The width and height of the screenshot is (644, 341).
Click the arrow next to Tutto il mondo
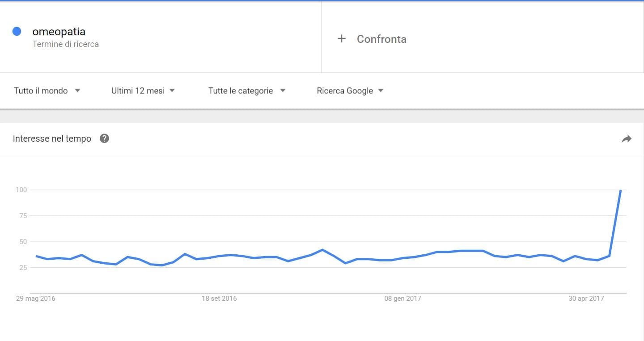point(77,91)
